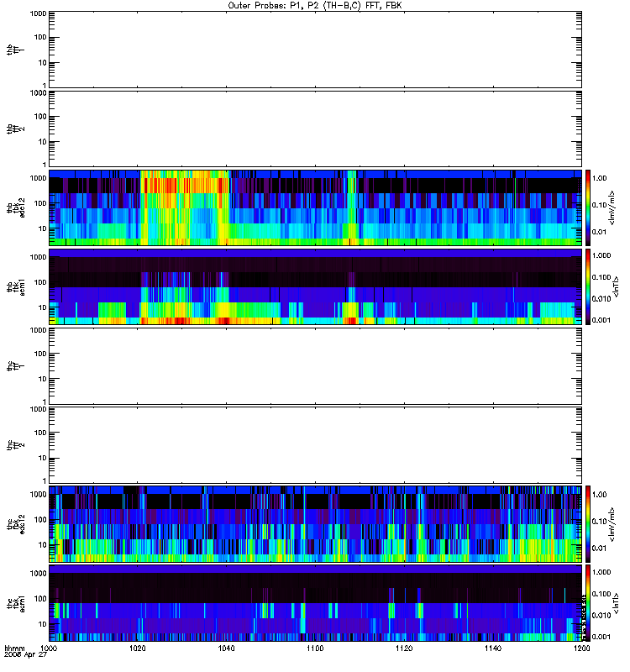Click the time-axis label 1140
Viewport: 630px width, 672px height.
493,648
